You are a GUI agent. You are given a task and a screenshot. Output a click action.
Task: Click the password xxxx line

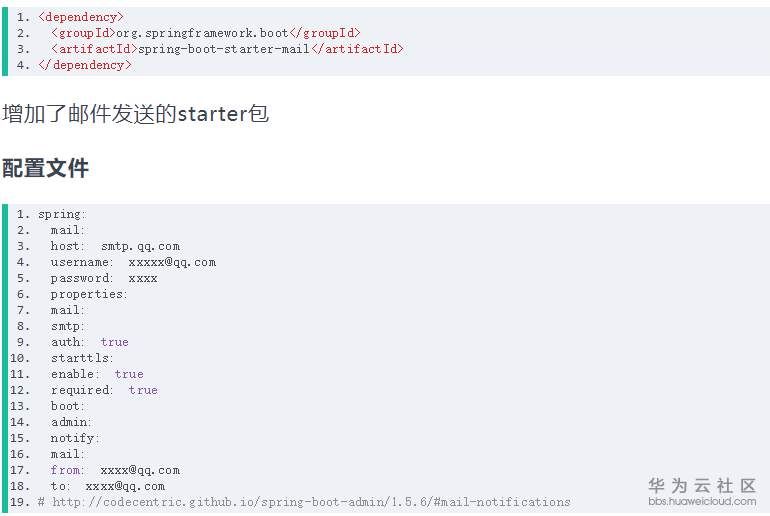pos(104,278)
